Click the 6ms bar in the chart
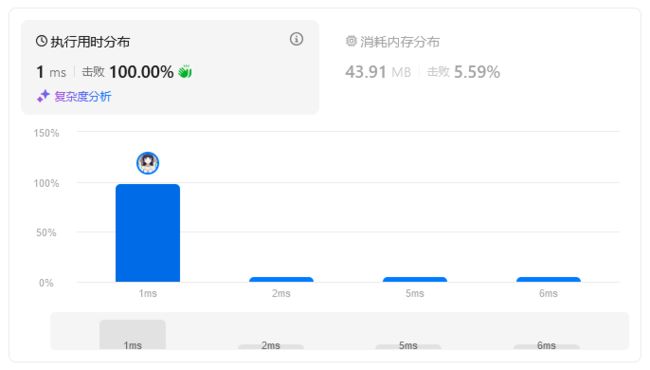 tap(548, 280)
